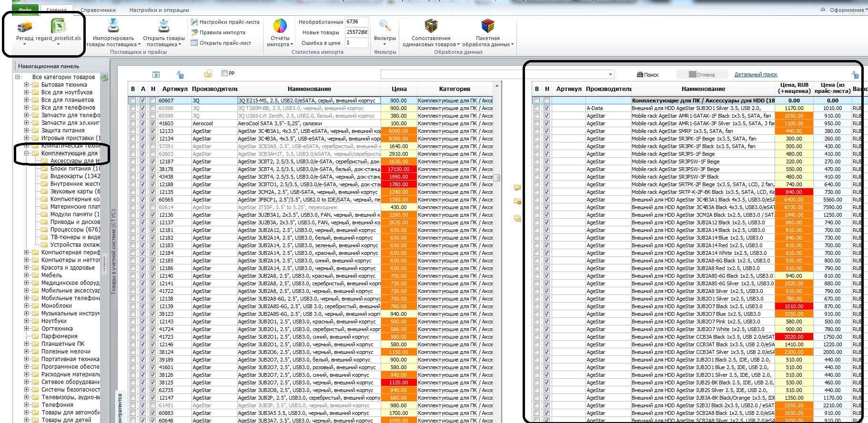Viewport: 868px width, 423px height.
Task: Switch to the Справочники ribbon tab
Action: tap(98, 10)
